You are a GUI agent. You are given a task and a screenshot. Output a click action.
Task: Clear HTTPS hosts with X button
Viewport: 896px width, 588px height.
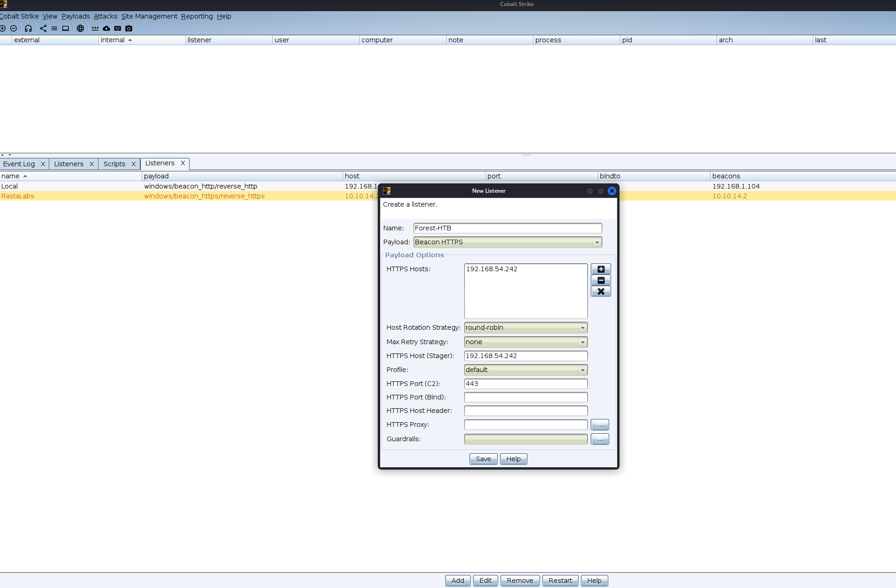tap(600, 292)
